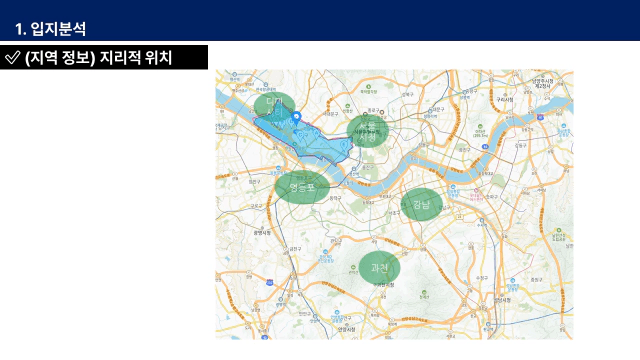Click the blue location pin marker
Viewport: 640px width, 360px height.
pos(296,118)
